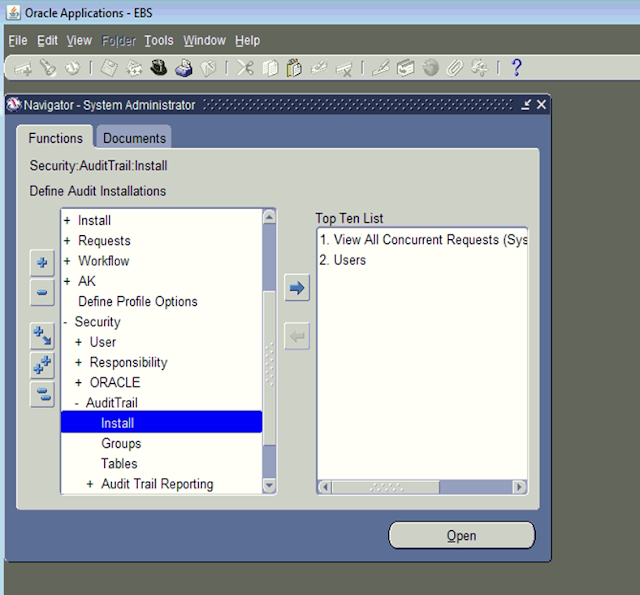Click the Help question mark icon
The width and height of the screenshot is (640, 595).
click(x=516, y=68)
